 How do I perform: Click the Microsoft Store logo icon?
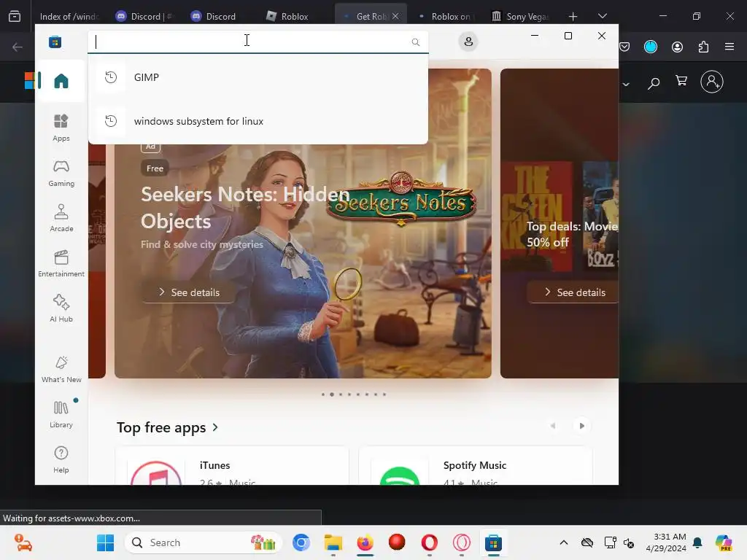[55, 42]
